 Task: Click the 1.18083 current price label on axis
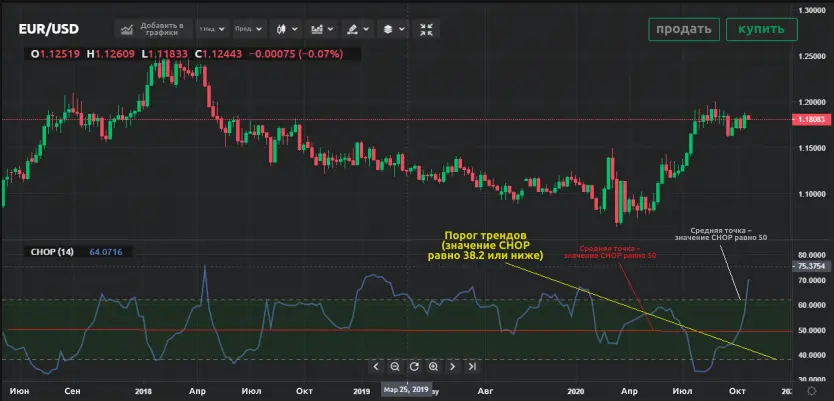[811, 120]
